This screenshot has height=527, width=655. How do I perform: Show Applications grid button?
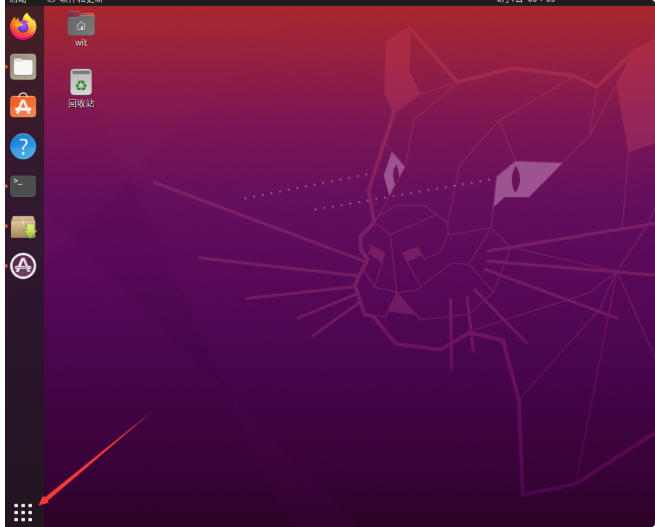coord(23,512)
